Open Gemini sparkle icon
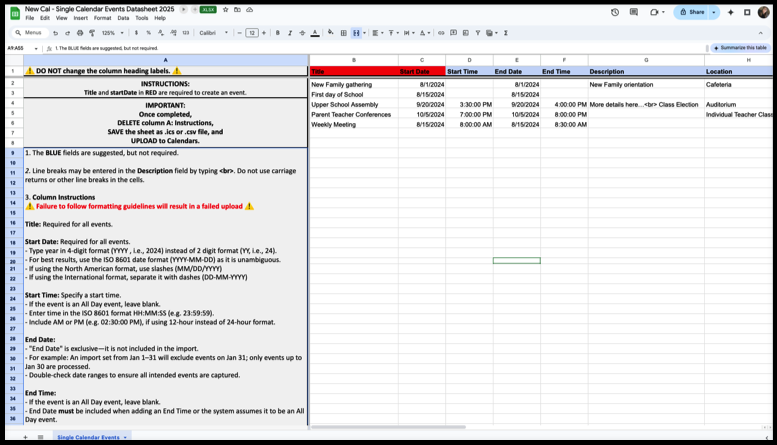The height and width of the screenshot is (445, 777). point(730,12)
